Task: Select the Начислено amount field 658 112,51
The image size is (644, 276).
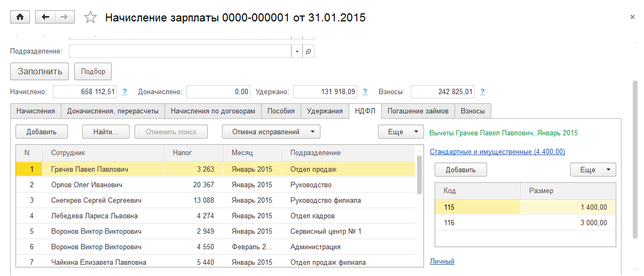Action: [85, 92]
